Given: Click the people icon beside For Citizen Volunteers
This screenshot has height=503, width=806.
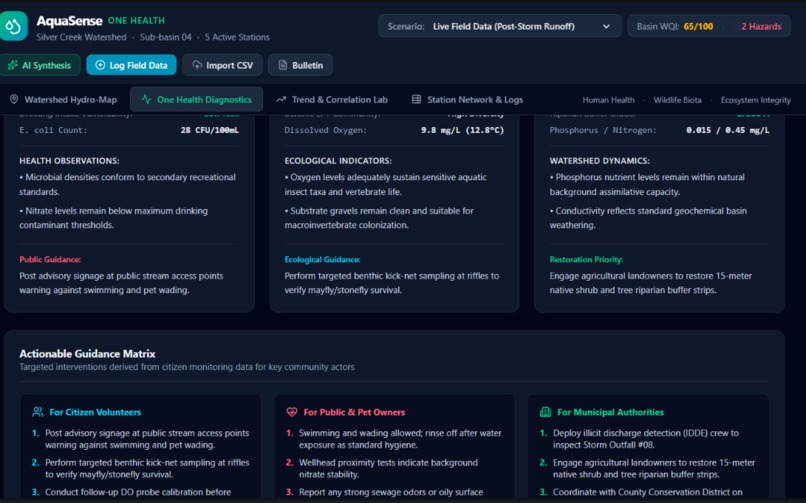Looking at the screenshot, I should click(x=38, y=412).
